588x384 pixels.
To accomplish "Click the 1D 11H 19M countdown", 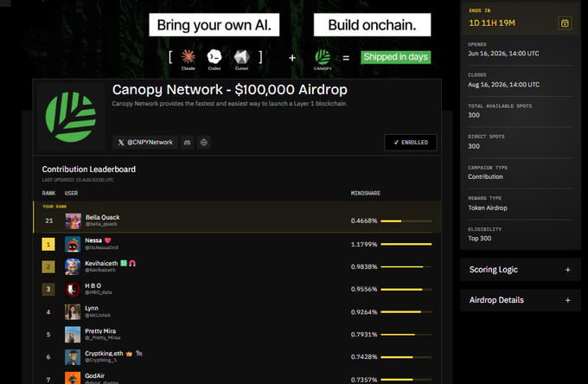I will click(x=492, y=23).
